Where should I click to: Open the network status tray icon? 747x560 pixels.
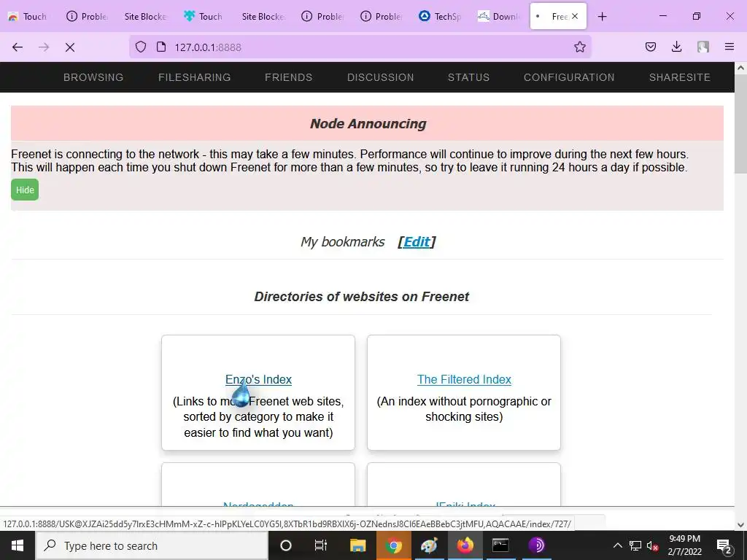[635, 545]
